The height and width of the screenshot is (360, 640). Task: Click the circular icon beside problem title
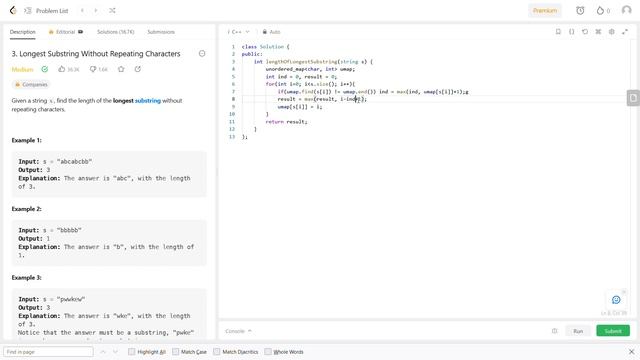click(202, 53)
